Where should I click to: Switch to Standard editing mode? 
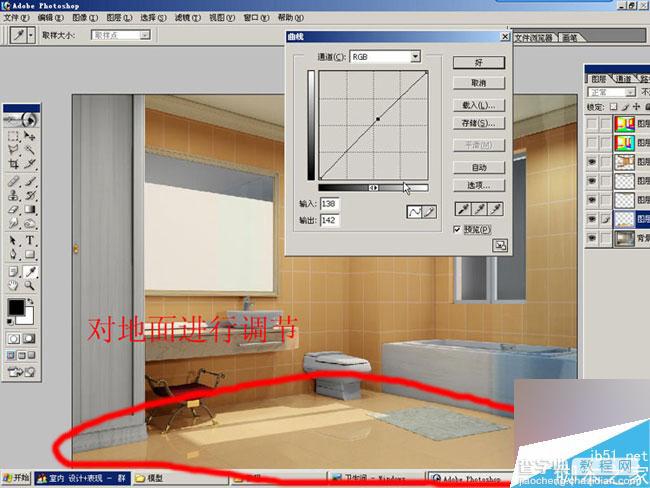pos(14,339)
